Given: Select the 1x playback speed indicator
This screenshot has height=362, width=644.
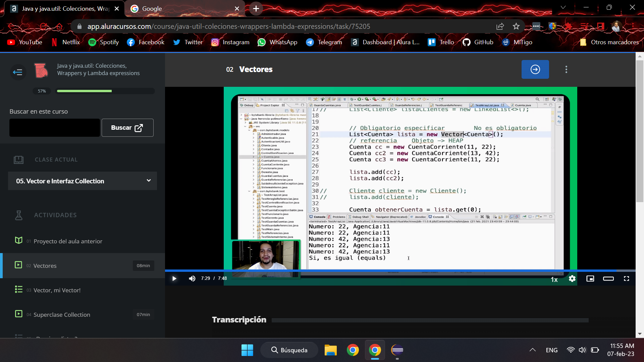Looking at the screenshot, I should (555, 279).
